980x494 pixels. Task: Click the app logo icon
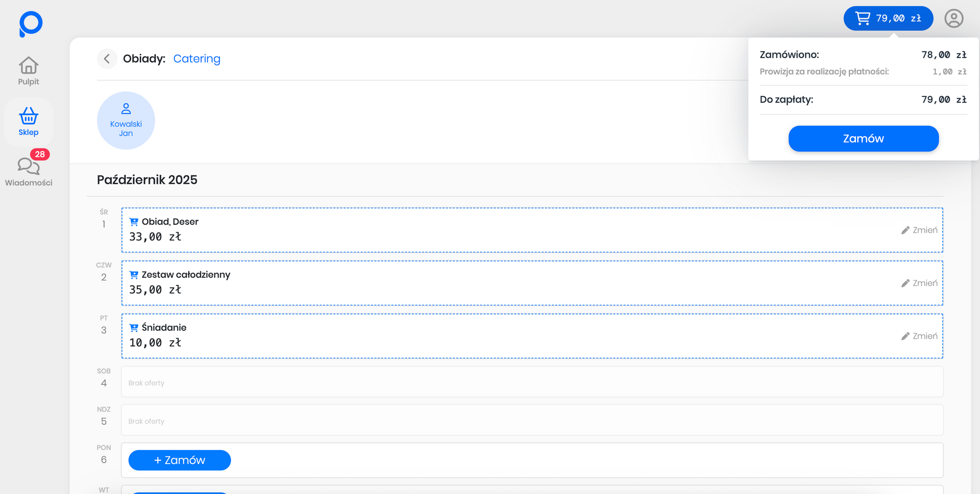pyautogui.click(x=30, y=24)
